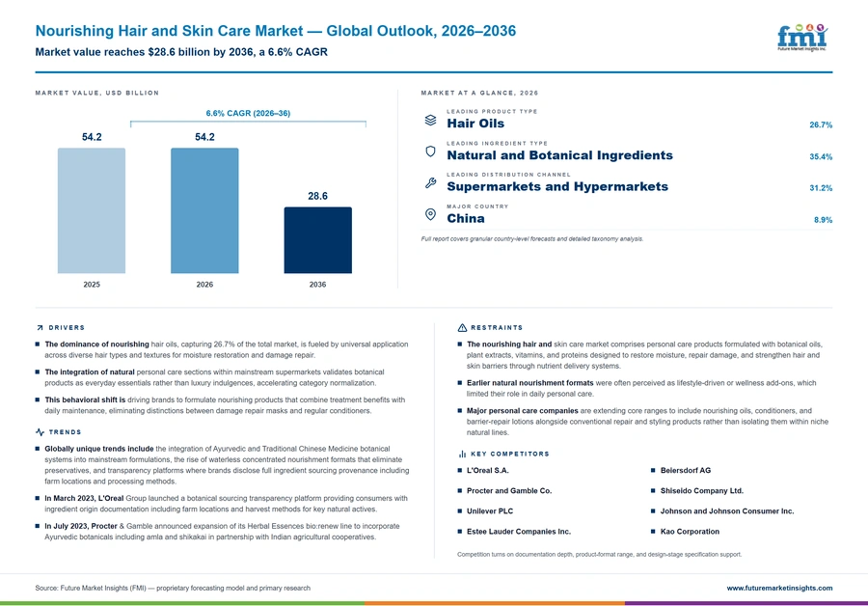The image size is (868, 606).
Task: Click 'Supermarkets and Hypermarkets' text
Action: (557, 186)
